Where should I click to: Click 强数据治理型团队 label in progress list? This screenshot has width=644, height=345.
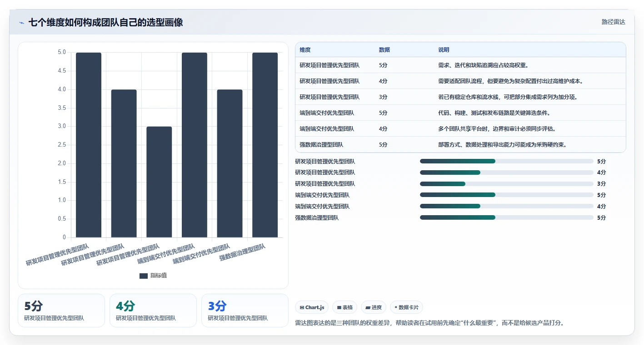tap(317, 218)
